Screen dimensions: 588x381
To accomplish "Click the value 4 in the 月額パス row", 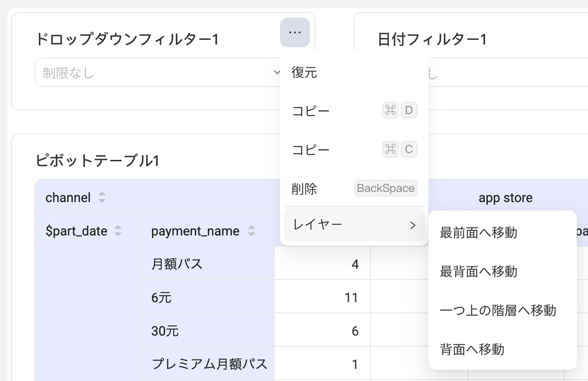I will 355,264.
